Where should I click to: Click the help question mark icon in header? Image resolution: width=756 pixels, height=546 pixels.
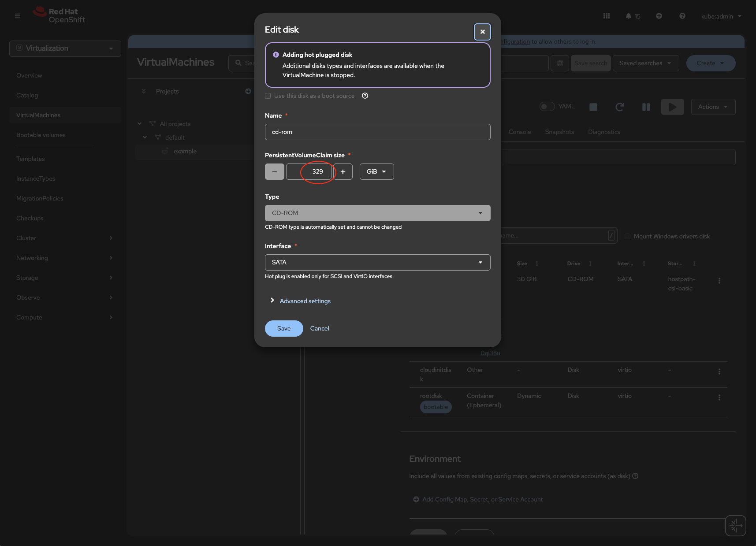pyautogui.click(x=682, y=16)
